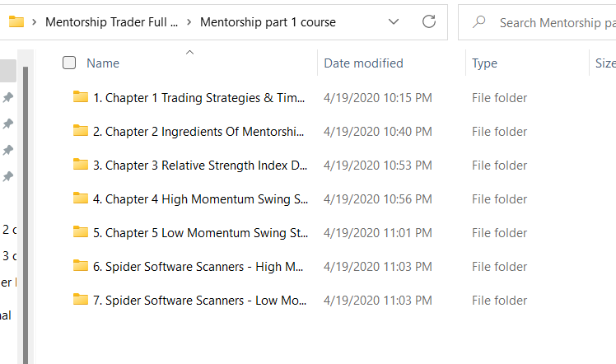Expand the breadcrumb chevron after Mentorship Trader Full
Image resolution: width=616 pixels, height=364 pixels.
pyautogui.click(x=190, y=22)
